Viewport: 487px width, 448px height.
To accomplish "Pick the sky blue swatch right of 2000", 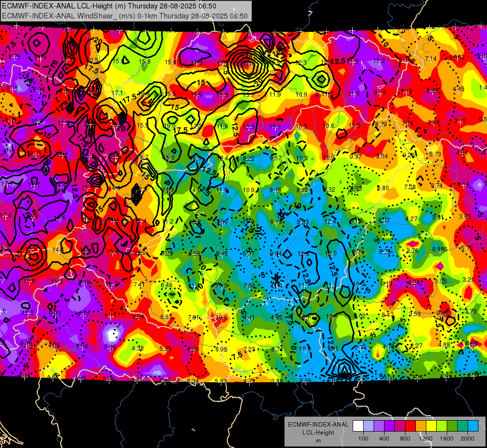I will pyautogui.click(x=473, y=426).
